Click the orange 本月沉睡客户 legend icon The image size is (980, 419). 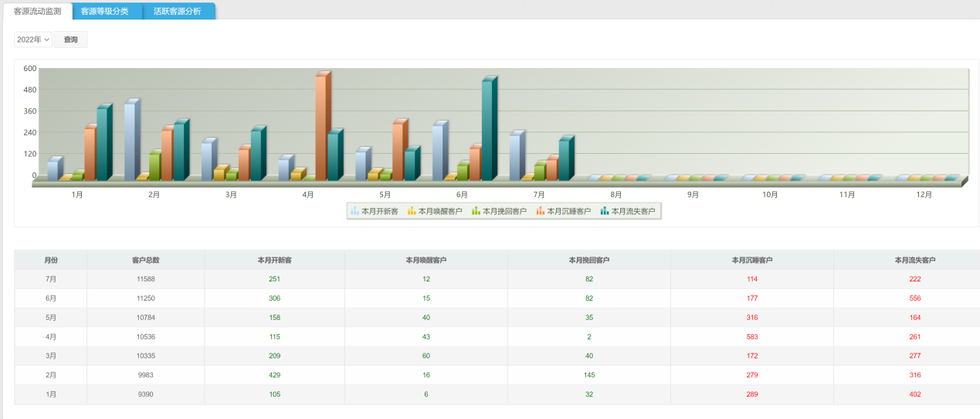pos(541,211)
